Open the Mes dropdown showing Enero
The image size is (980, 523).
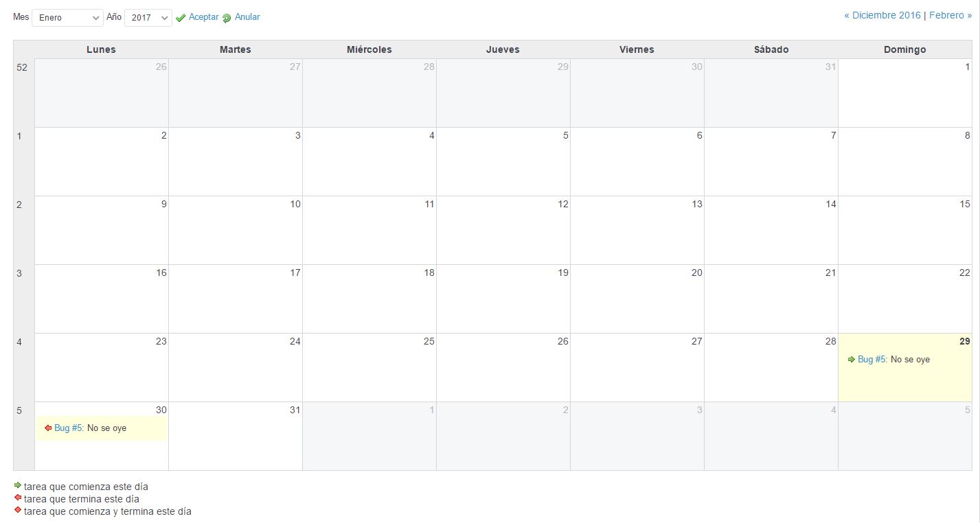pyautogui.click(x=67, y=18)
